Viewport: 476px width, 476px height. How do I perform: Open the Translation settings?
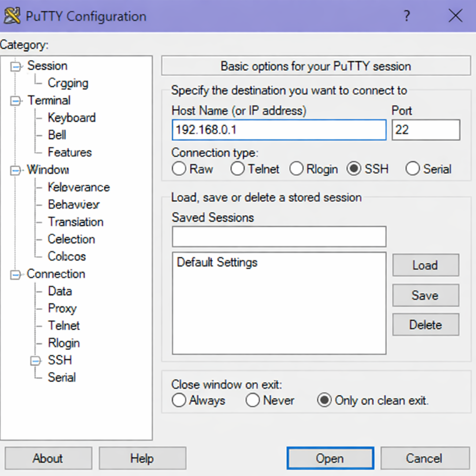click(x=75, y=222)
